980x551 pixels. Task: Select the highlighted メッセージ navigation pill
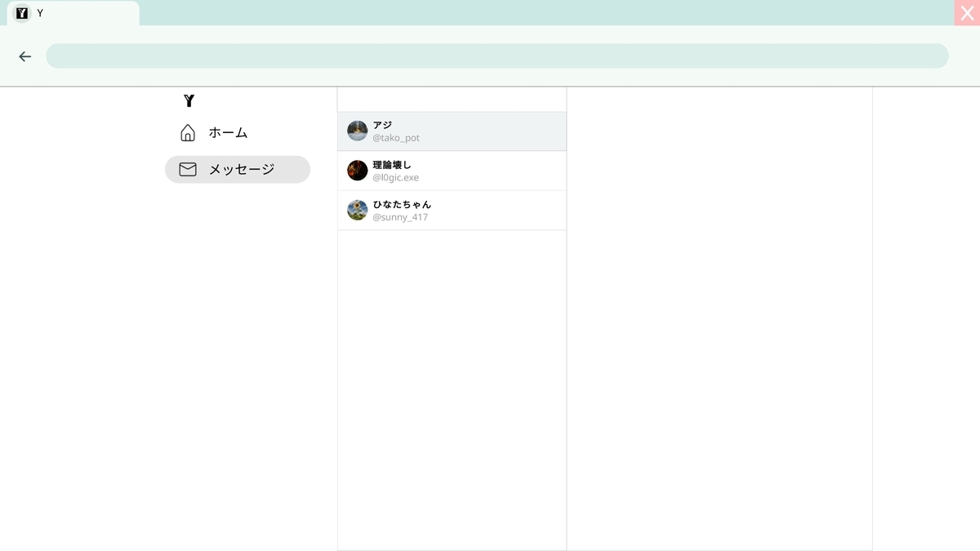tap(237, 169)
